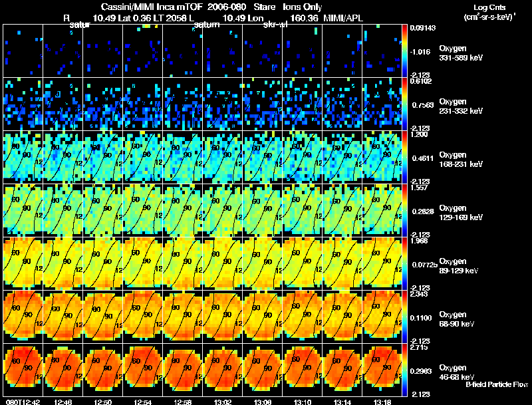Click the Oxygen 331-589 keV panel at 12:50
This screenshot has height=405, width=532.
coord(103,51)
